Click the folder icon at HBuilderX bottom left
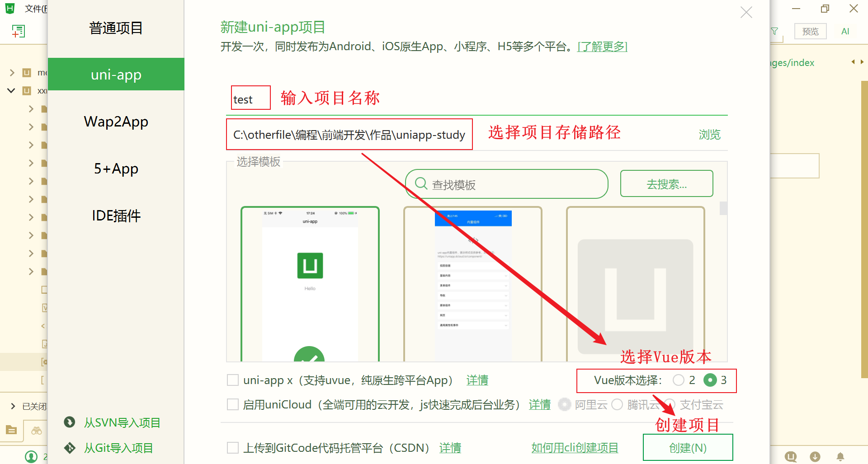The height and width of the screenshot is (464, 868). 11,430
